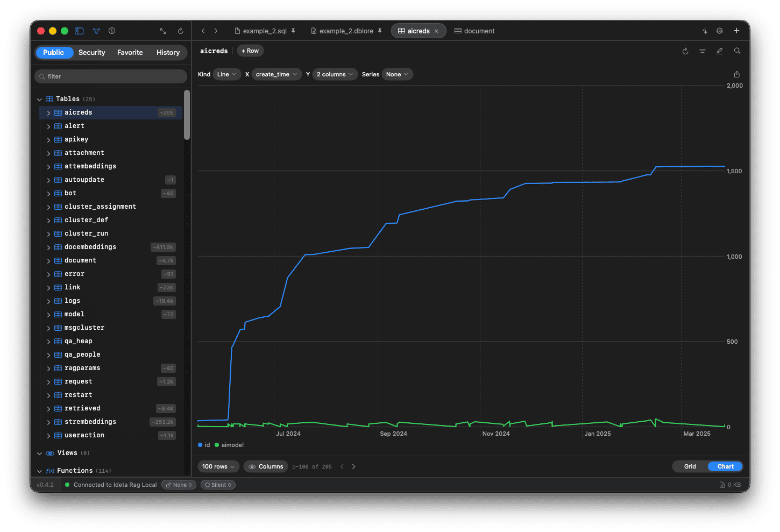Viewport: 780px width, 532px height.
Task: Click the edit pencil icon
Action: pos(720,51)
